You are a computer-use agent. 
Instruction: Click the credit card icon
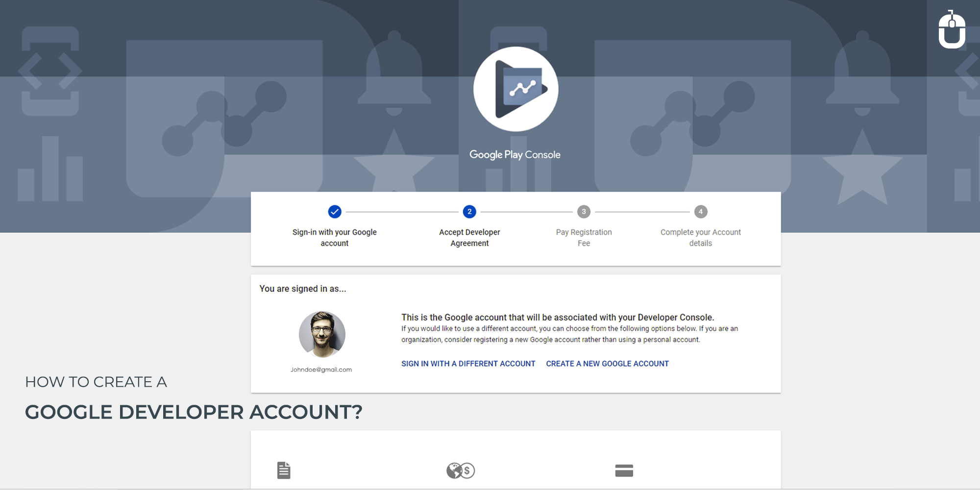point(624,470)
